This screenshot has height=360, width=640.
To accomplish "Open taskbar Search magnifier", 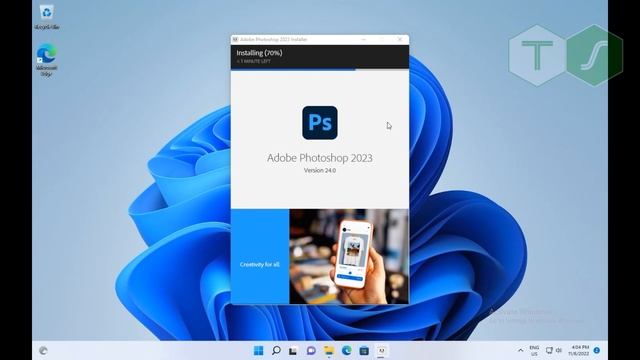I will 276,351.
